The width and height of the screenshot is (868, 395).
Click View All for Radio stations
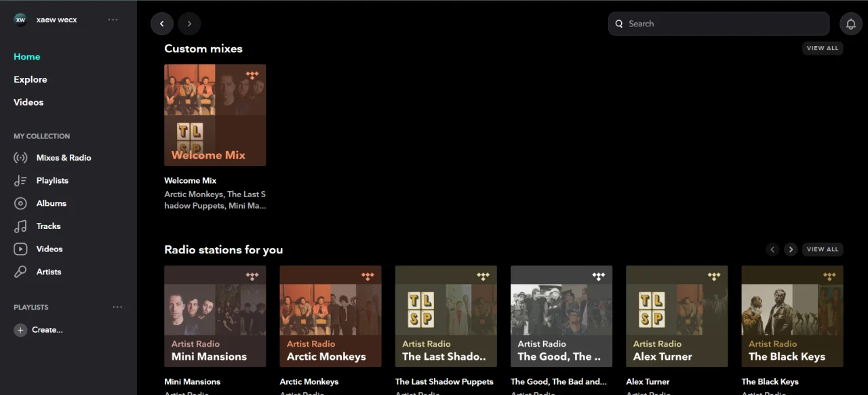click(x=823, y=249)
